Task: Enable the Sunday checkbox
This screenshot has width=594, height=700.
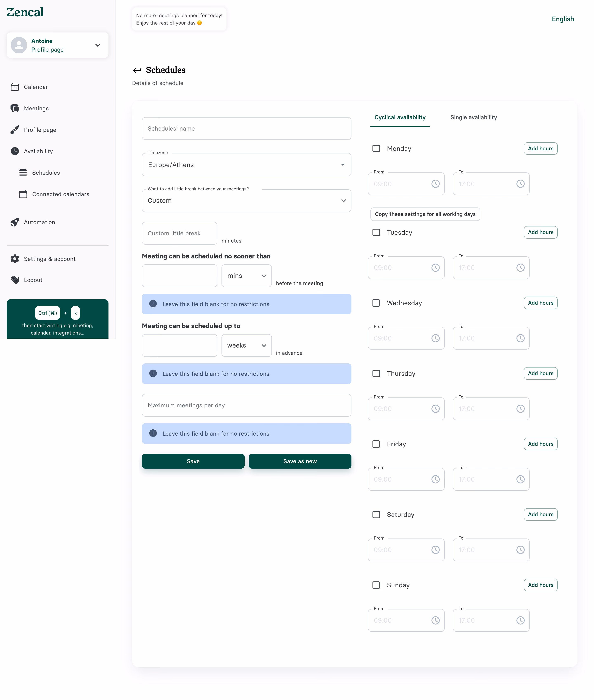Action: pyautogui.click(x=376, y=585)
